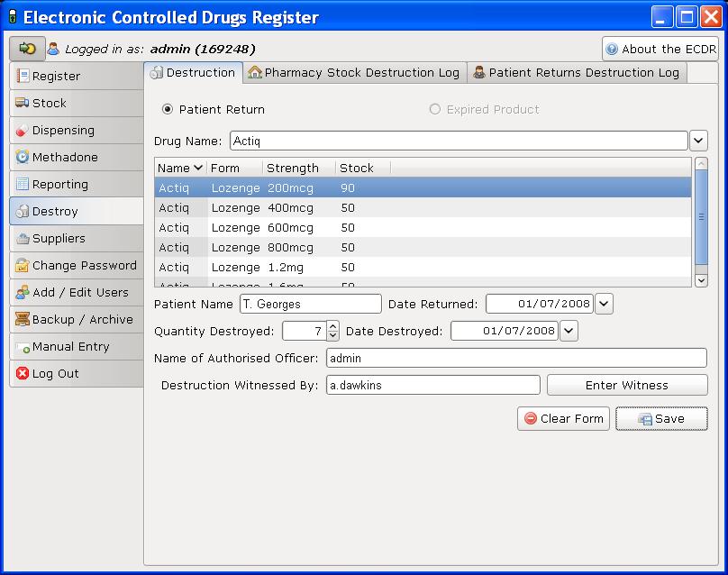Click the Methadone clock icon
728x575 pixels.
click(x=23, y=158)
